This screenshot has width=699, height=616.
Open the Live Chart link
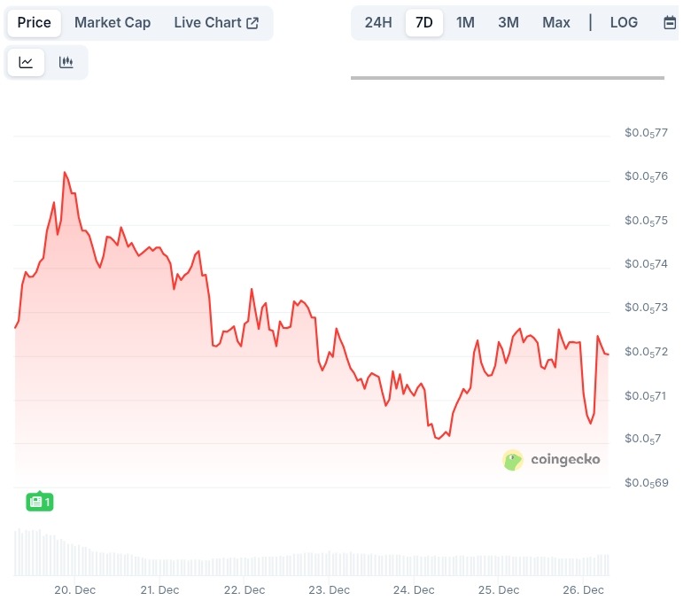(x=208, y=23)
